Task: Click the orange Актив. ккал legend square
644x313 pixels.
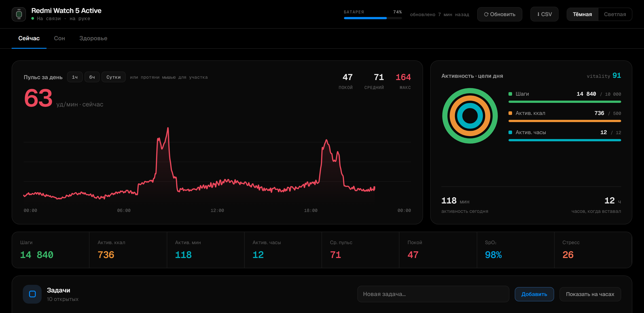Action: pos(510,113)
